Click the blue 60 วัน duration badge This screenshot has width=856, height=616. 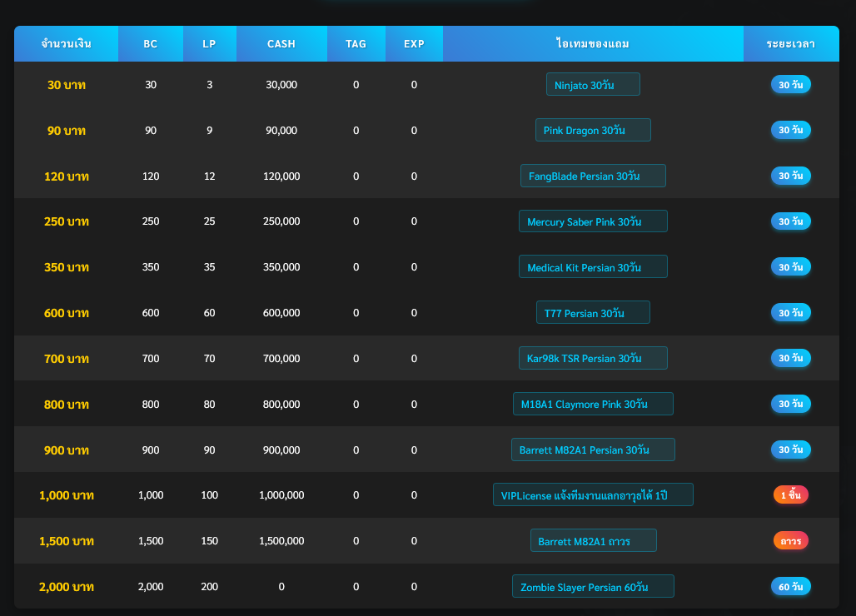coord(790,587)
